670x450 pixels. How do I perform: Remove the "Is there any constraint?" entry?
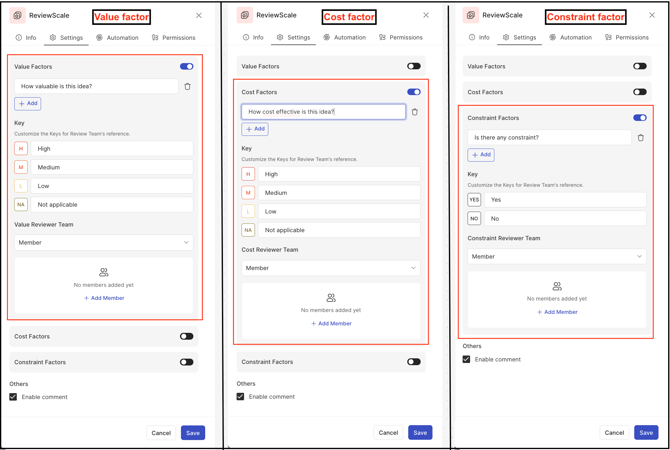(640, 138)
